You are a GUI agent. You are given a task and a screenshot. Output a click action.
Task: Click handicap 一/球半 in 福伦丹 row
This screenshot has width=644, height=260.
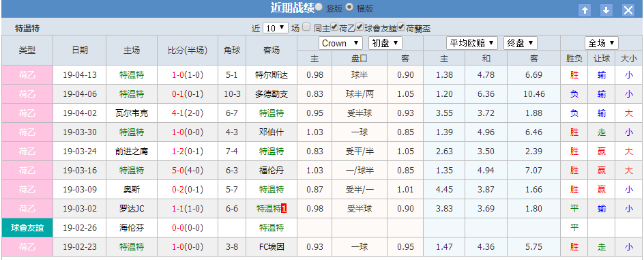pyautogui.click(x=360, y=171)
